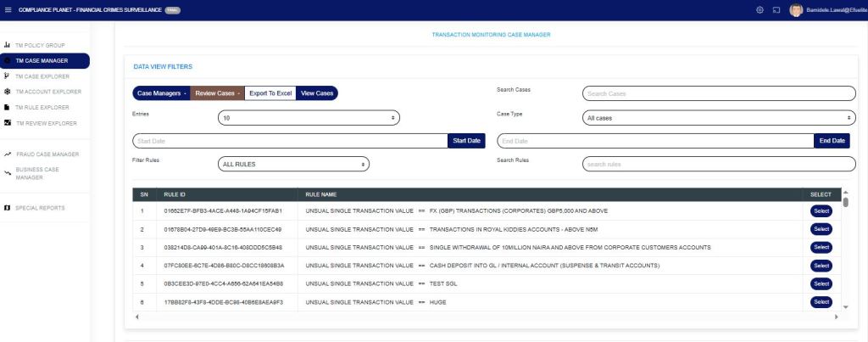
Task: Click the rules table vertical scrollbar
Action: (x=844, y=255)
